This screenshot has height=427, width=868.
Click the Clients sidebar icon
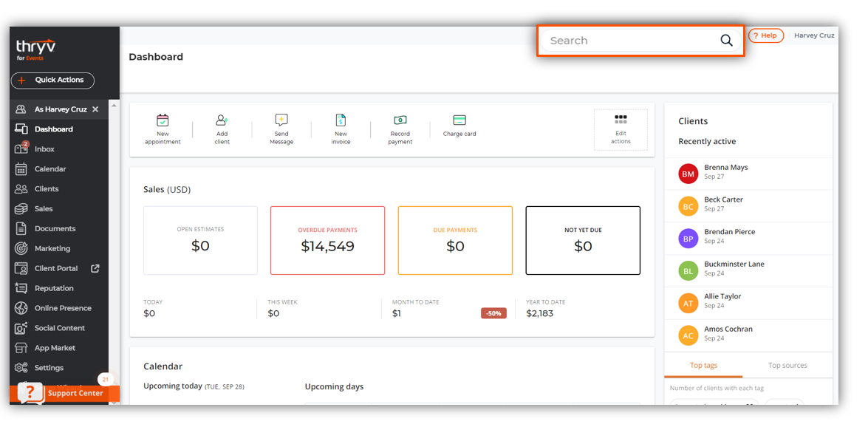point(21,189)
